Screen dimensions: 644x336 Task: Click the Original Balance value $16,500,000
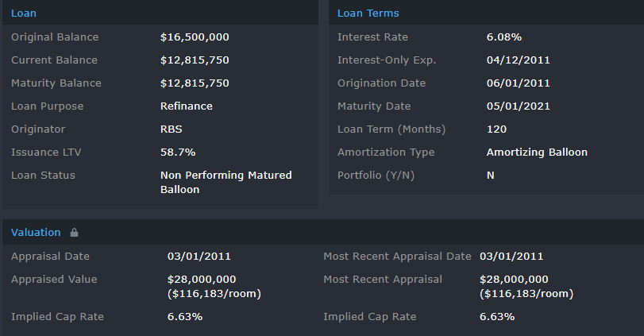click(195, 37)
